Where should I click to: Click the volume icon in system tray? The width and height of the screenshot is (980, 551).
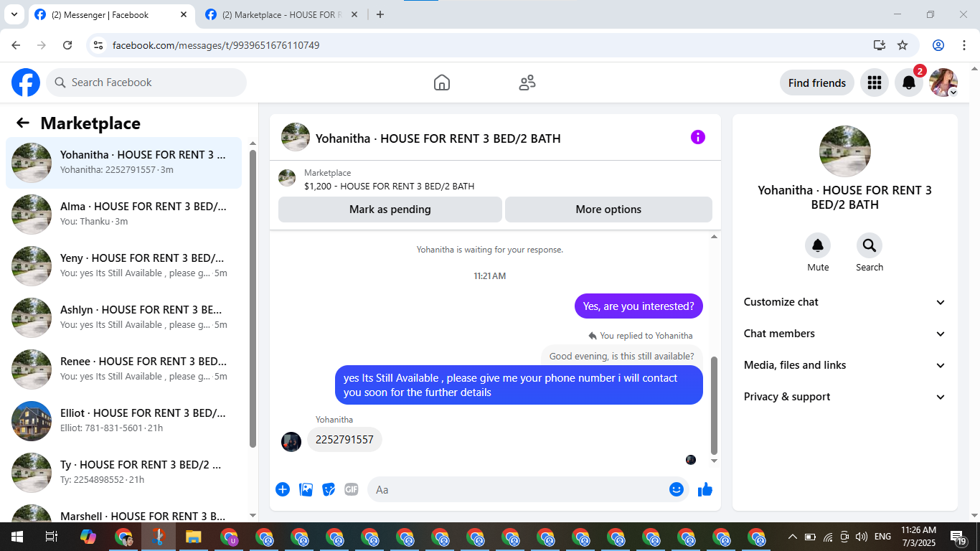pyautogui.click(x=862, y=537)
